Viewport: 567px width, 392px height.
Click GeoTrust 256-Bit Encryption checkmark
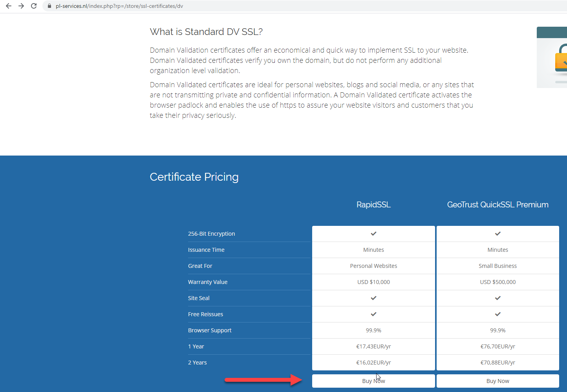(x=498, y=234)
